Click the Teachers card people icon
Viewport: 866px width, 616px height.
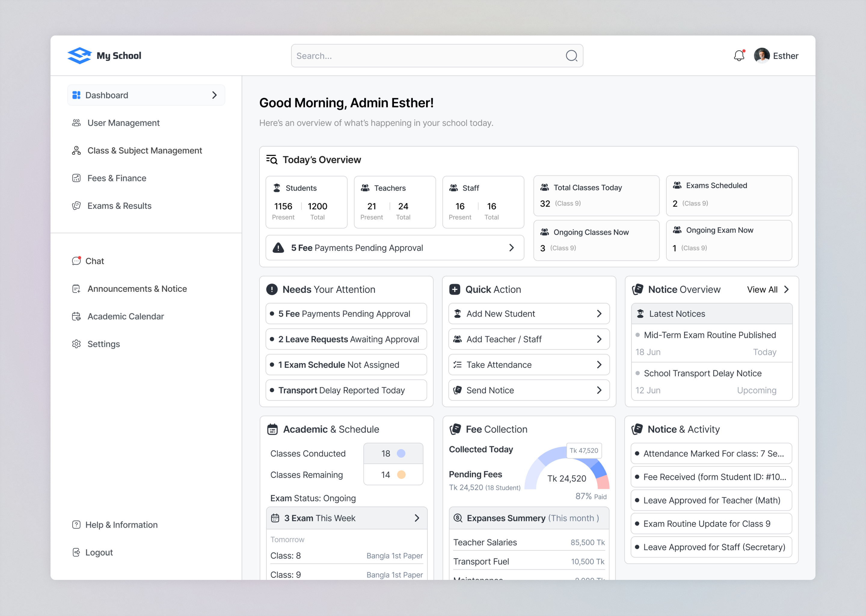point(365,188)
